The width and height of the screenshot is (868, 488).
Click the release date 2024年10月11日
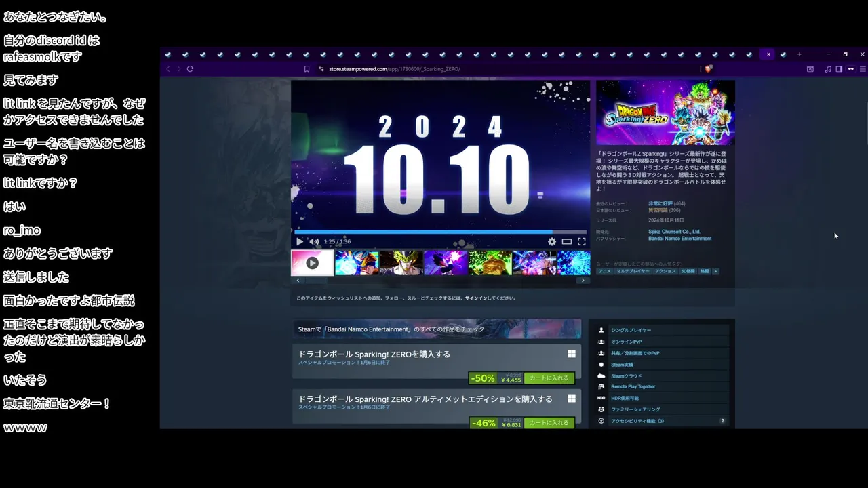[x=666, y=220]
